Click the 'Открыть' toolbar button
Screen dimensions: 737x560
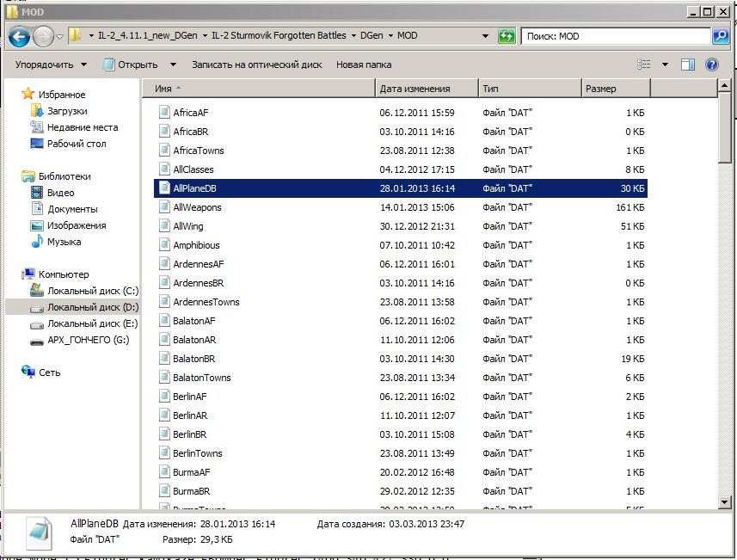[131, 65]
